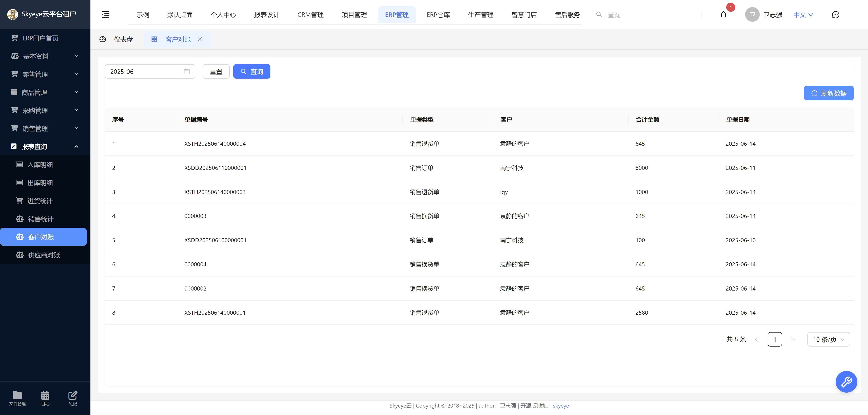Click the grid icon on the 客户对账 tab
Screen dimensions: 868x415
154,39
